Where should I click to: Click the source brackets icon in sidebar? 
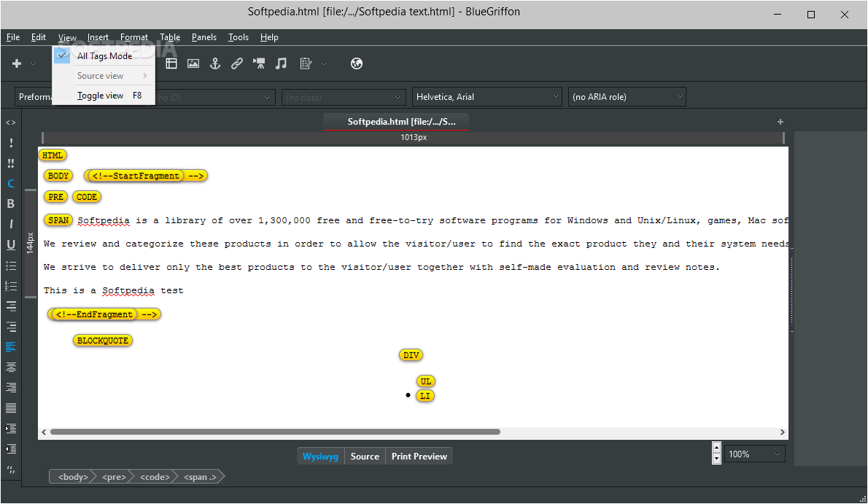click(x=10, y=123)
